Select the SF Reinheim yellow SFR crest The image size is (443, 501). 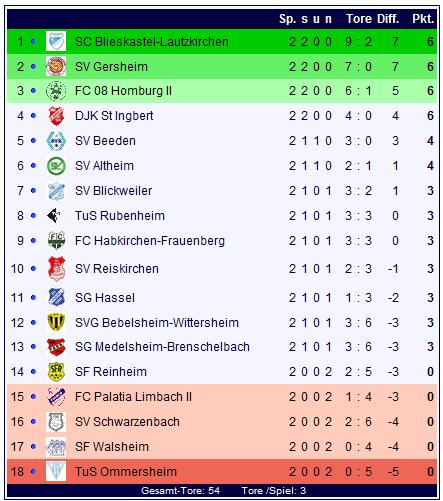click(x=56, y=372)
